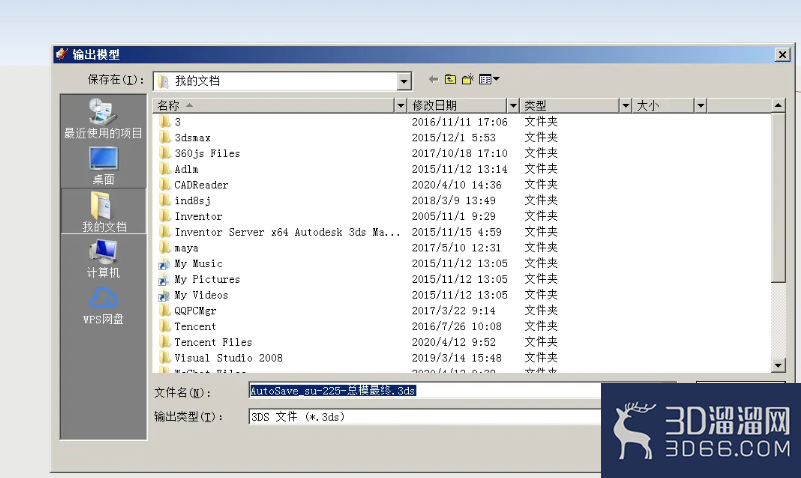The height and width of the screenshot is (478, 801).
Task: Select My Documents (我的文档) in sidebar
Action: coord(103,211)
